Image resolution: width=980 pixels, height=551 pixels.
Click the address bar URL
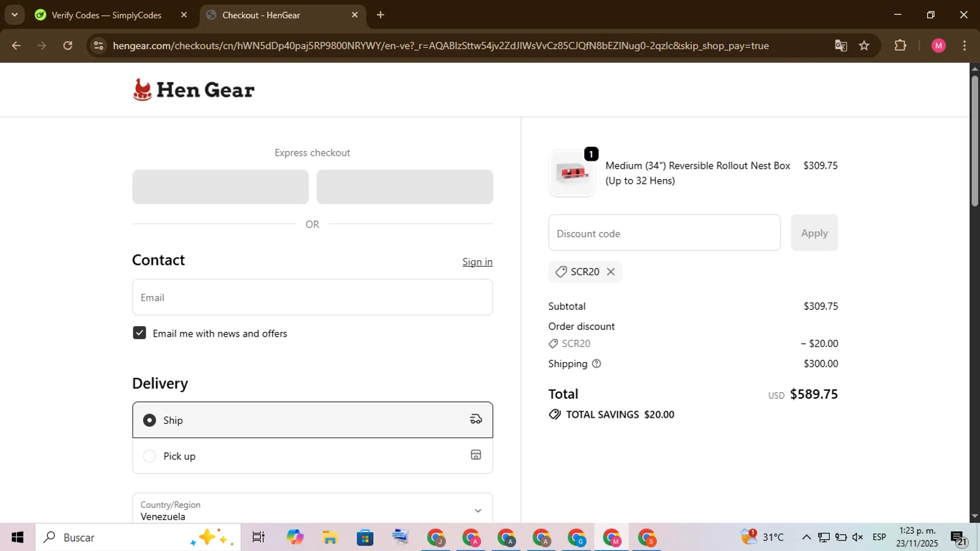coord(440,46)
